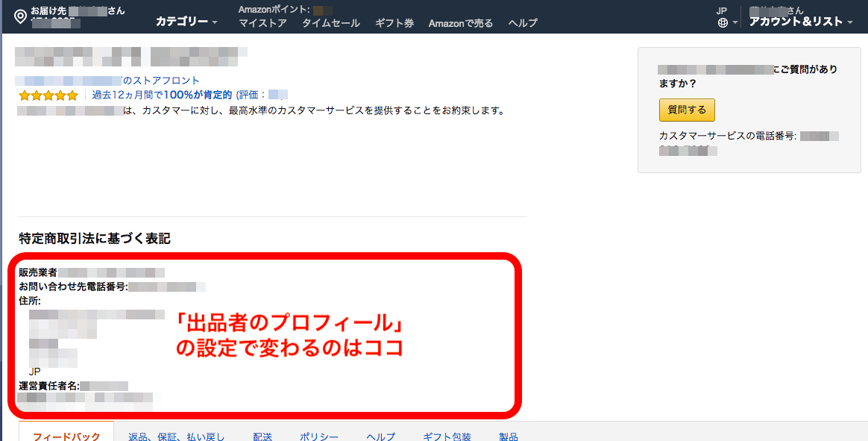Screen dimensions: 868x441
Task: Click the five-star seller rating
Action: (x=48, y=96)
